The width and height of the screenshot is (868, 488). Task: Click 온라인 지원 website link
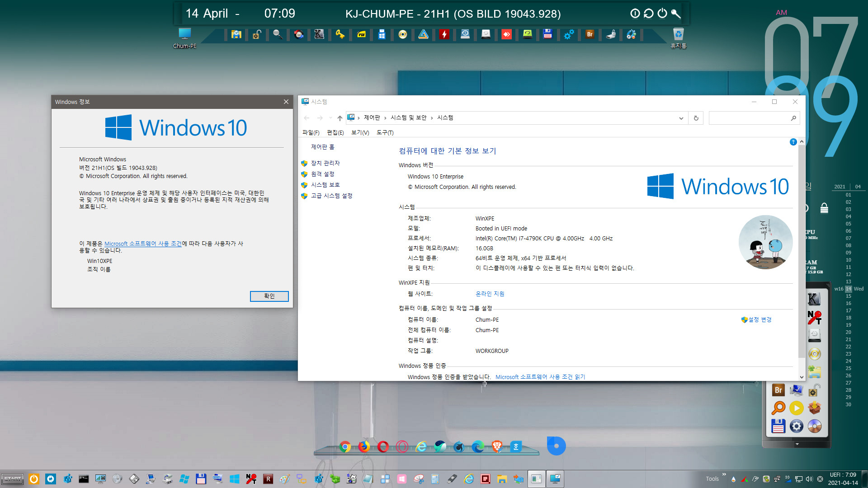pos(490,294)
